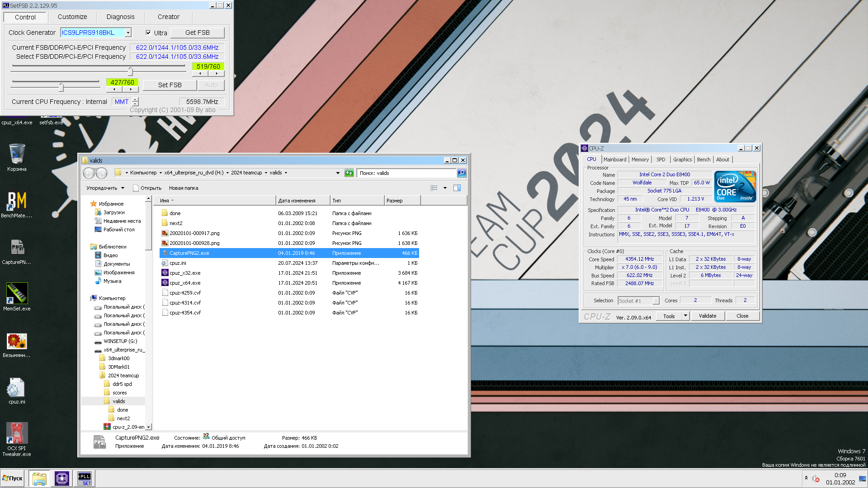868x488 pixels.
Task: Switch to CPU-Z on the taskbar
Action: pos(61,479)
